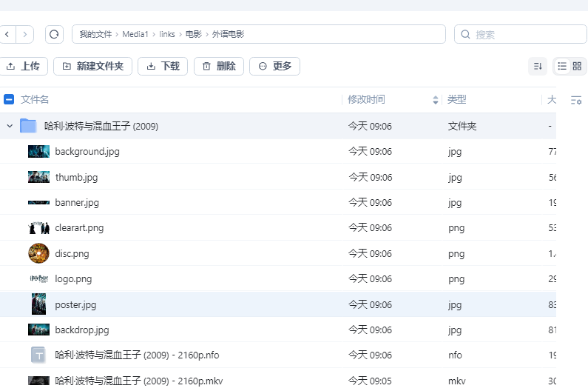The height and width of the screenshot is (391, 588).
Task: Select file name poster.jpg
Action: point(75,304)
